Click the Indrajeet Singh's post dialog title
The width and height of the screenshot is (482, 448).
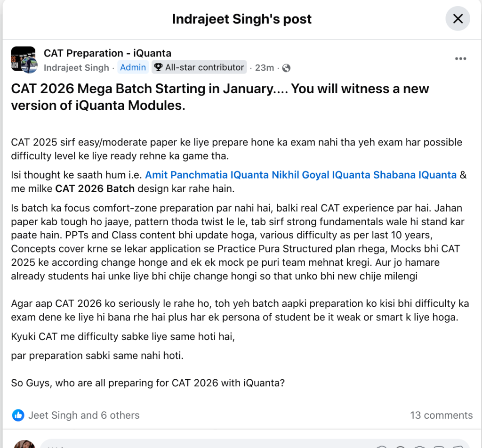click(x=241, y=19)
